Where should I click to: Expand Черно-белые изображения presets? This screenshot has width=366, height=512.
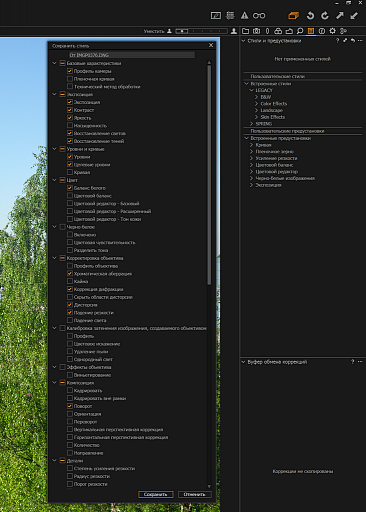coord(252,178)
